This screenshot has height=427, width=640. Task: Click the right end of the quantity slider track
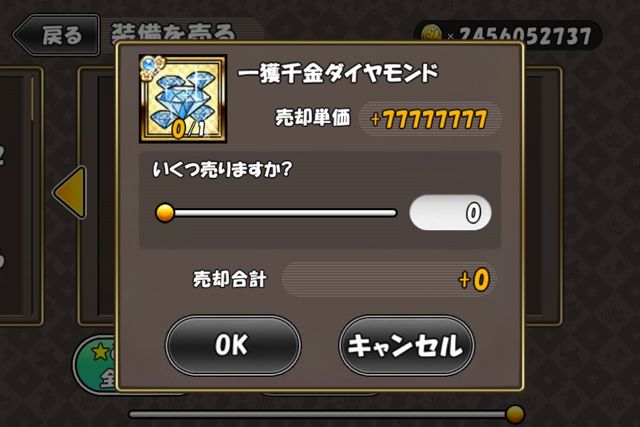click(392, 213)
